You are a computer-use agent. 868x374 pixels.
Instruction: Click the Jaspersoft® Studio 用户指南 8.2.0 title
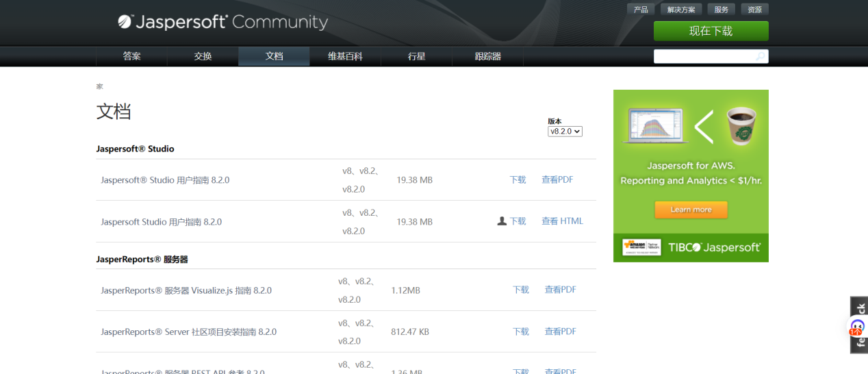pos(165,180)
